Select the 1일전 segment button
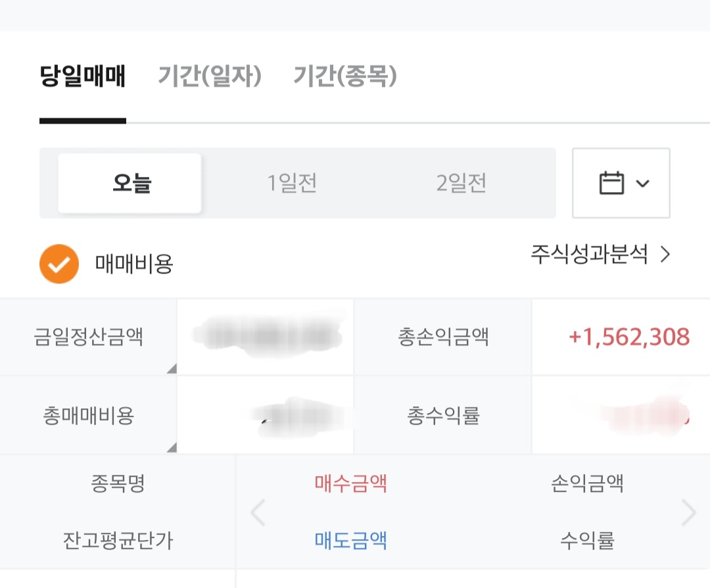The image size is (710, 588). point(292,183)
